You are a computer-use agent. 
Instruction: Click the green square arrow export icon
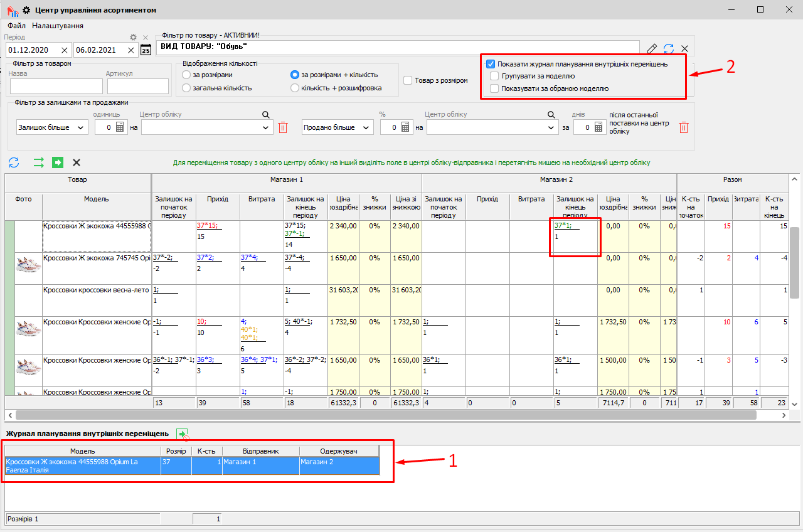coord(58,162)
